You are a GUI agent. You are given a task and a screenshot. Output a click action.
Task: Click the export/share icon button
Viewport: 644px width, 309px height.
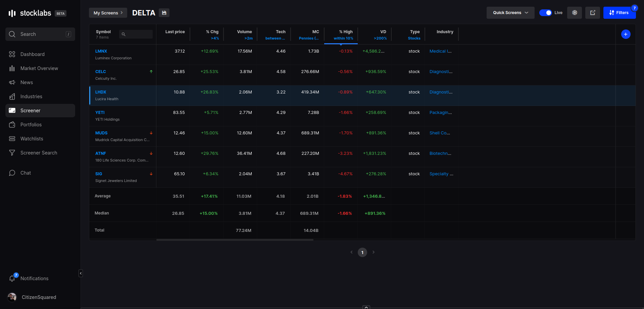point(593,13)
